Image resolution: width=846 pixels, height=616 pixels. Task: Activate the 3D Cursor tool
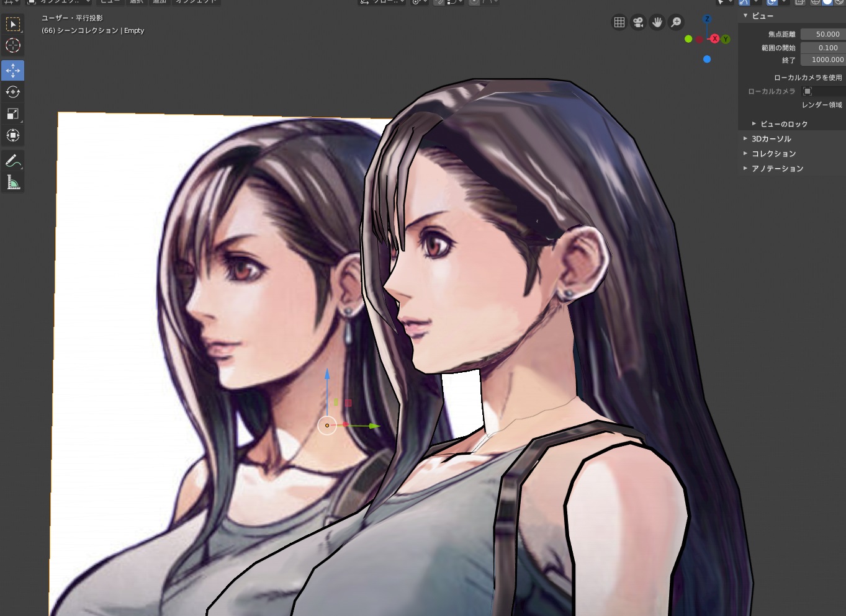12,46
